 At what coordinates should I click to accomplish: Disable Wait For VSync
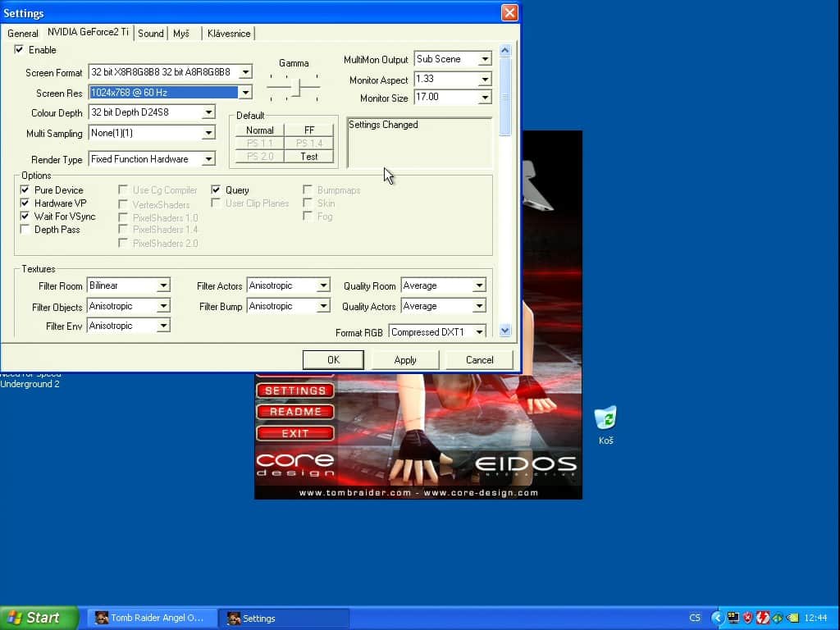(25, 216)
